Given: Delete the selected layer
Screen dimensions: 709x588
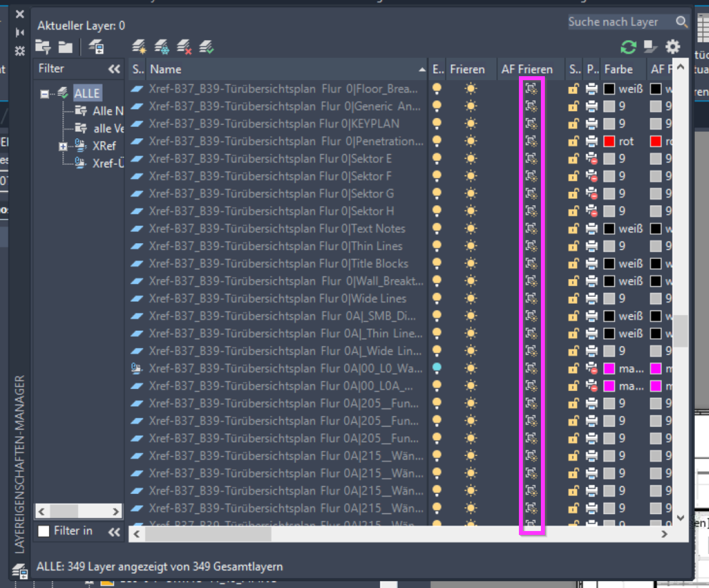Looking at the screenshot, I should point(183,47).
